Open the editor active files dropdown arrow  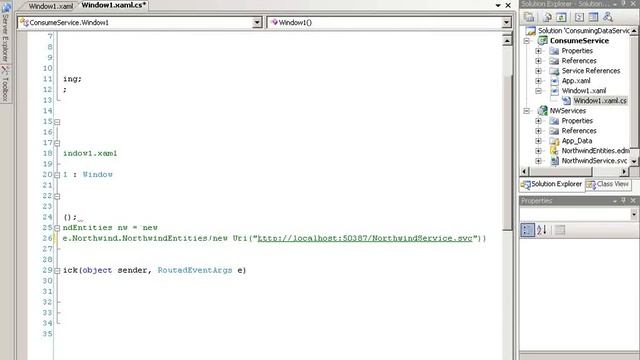click(x=498, y=5)
